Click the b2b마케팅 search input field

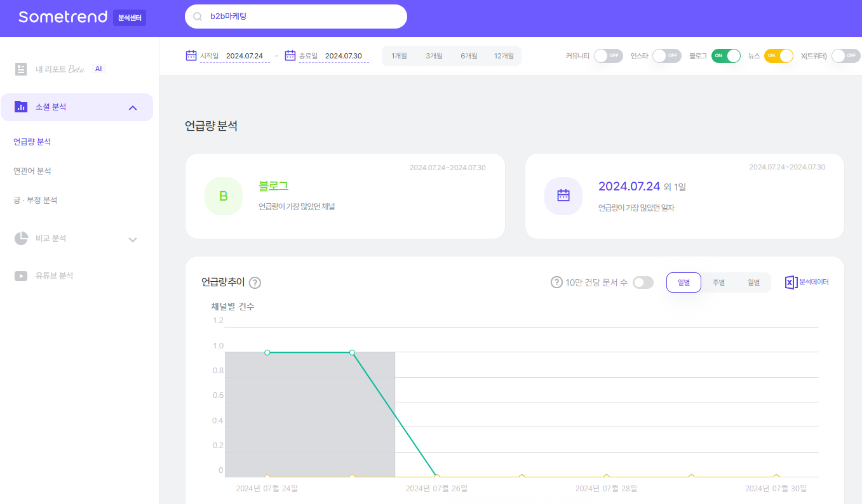tap(305, 17)
